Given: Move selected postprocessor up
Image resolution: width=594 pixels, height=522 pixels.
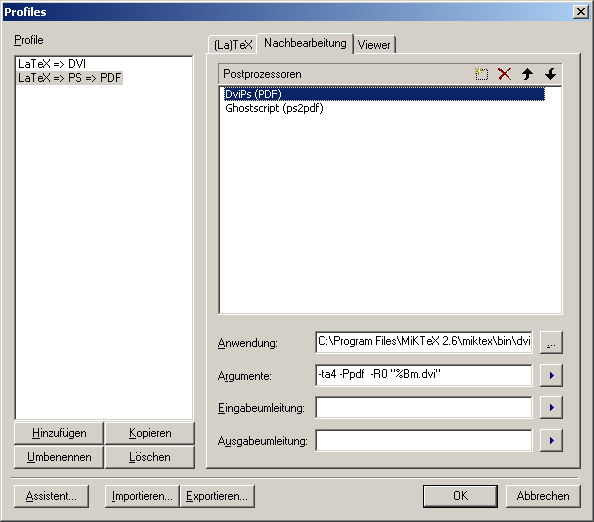Looking at the screenshot, I should point(527,74).
